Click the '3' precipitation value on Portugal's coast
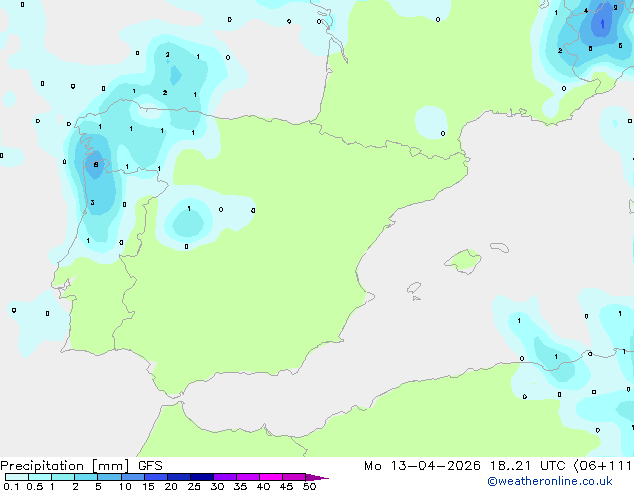This screenshot has height=490, width=634. click(93, 203)
